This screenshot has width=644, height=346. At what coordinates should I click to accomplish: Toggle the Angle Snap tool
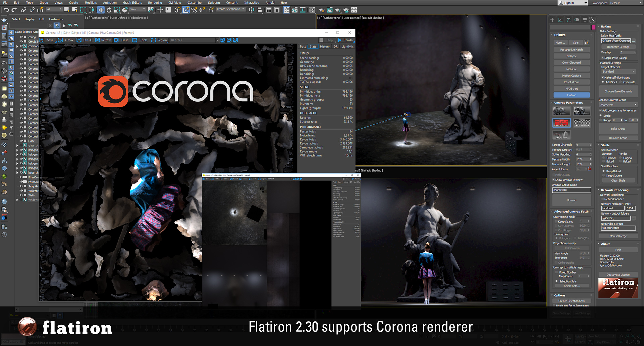(186, 10)
